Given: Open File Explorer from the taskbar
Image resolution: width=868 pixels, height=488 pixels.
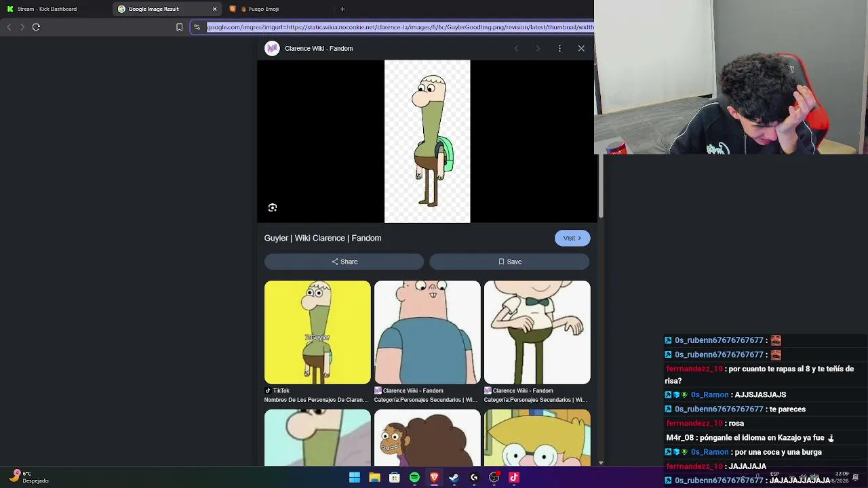Looking at the screenshot, I should [x=374, y=478].
